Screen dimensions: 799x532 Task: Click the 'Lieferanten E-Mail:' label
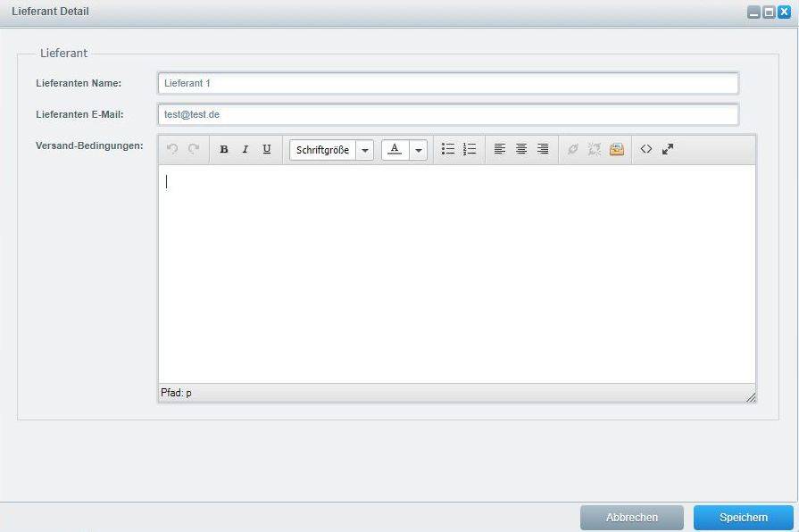(79, 114)
